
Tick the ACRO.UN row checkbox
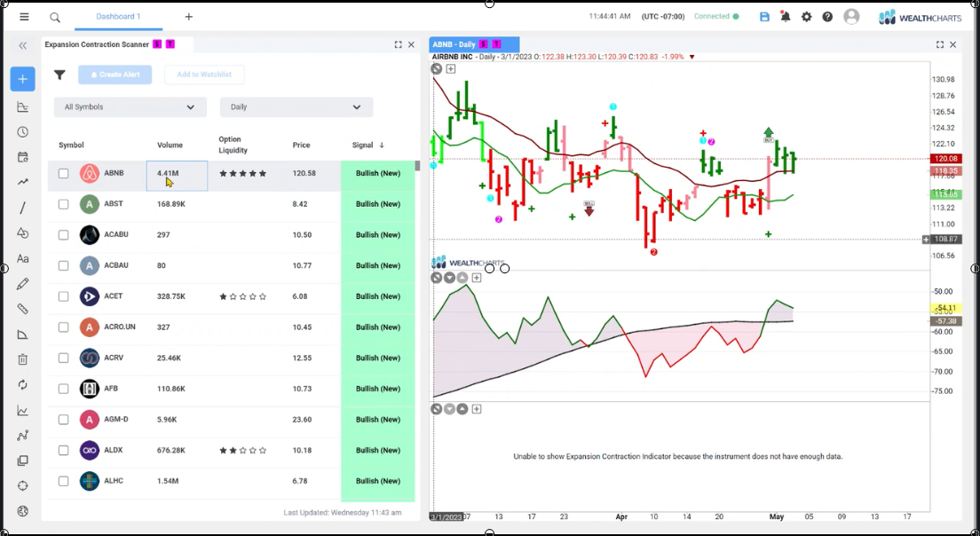[63, 327]
